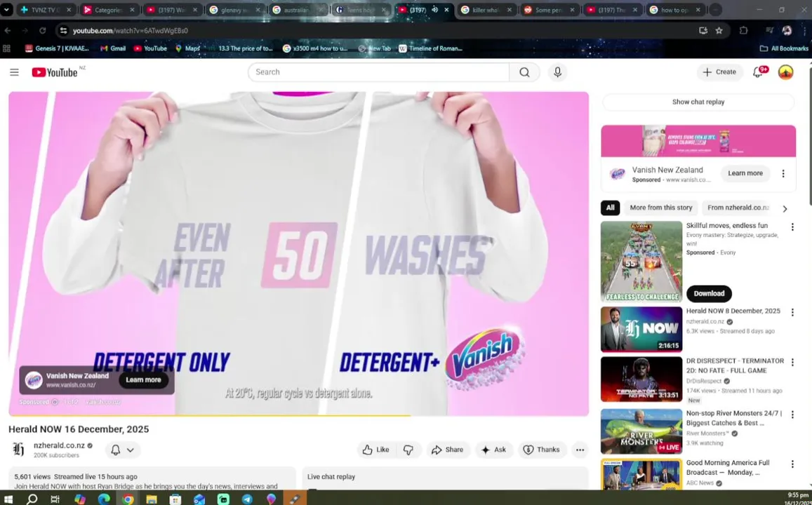Open Telegram from the taskbar
This screenshot has height=505, width=812.
pos(247,499)
